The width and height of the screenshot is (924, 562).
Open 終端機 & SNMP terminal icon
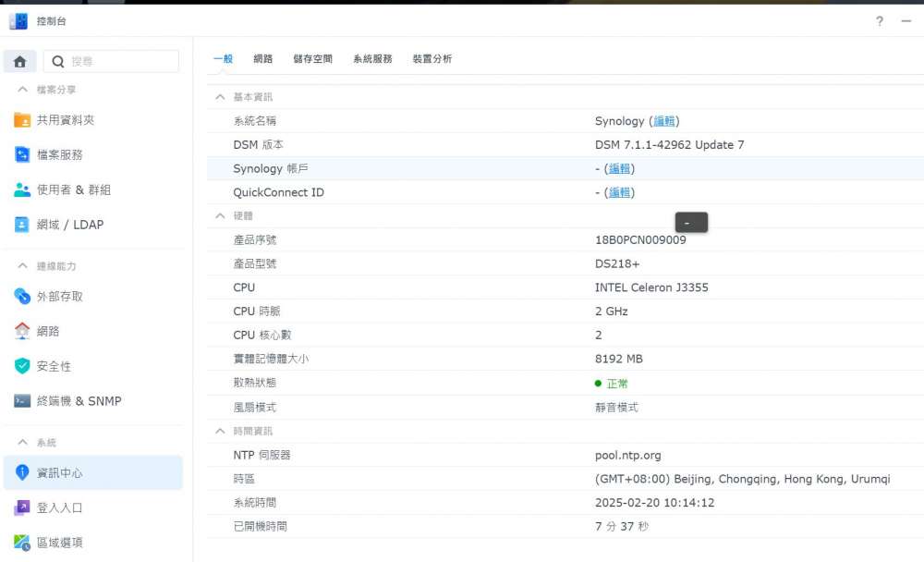click(x=22, y=401)
